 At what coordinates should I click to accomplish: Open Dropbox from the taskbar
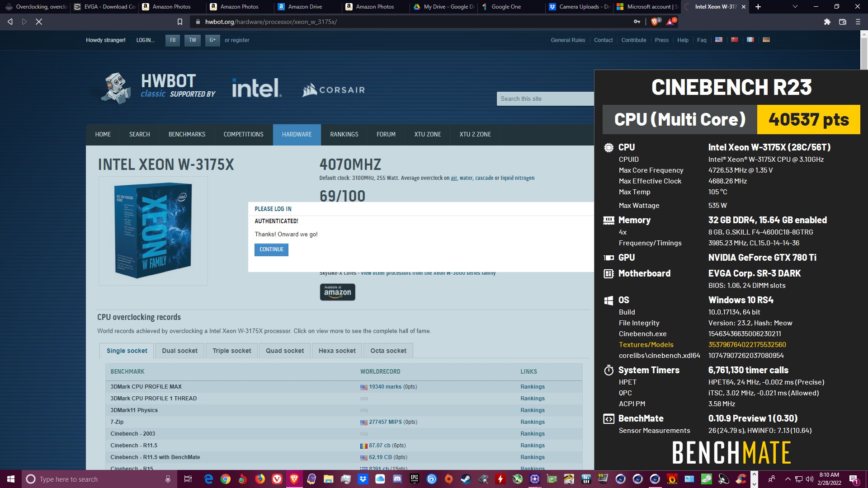(363, 479)
